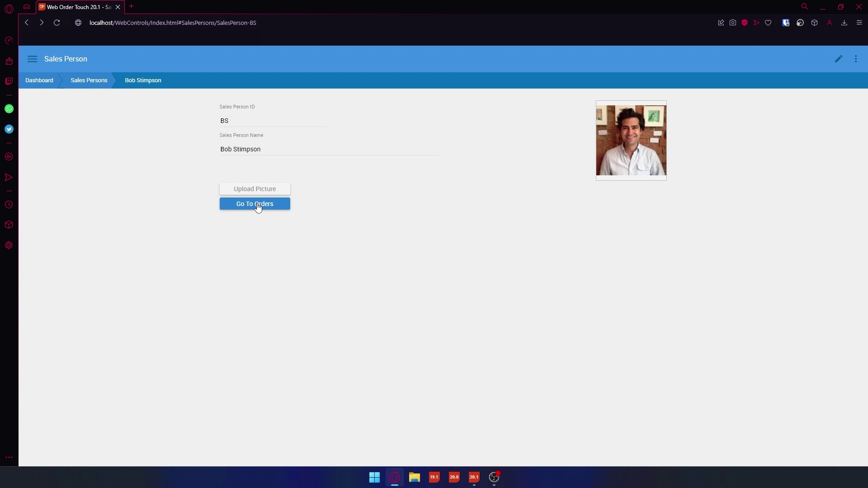Click the Upload Picture button
Screen dimensions: 868x488
point(255,189)
